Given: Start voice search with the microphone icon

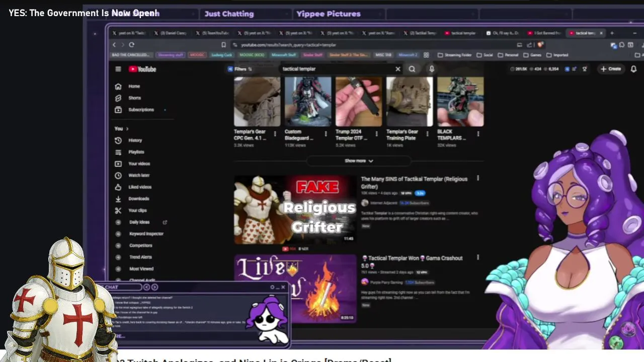Looking at the screenshot, I should coord(432,69).
